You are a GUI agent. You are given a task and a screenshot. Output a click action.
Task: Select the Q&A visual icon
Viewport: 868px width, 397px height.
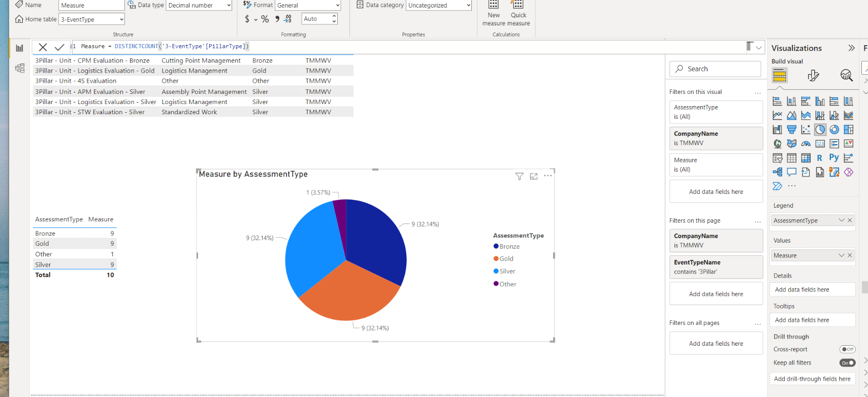pos(791,172)
